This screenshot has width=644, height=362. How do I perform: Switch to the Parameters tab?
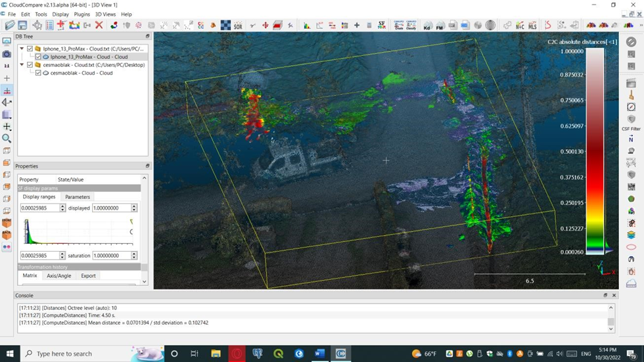pos(78,197)
